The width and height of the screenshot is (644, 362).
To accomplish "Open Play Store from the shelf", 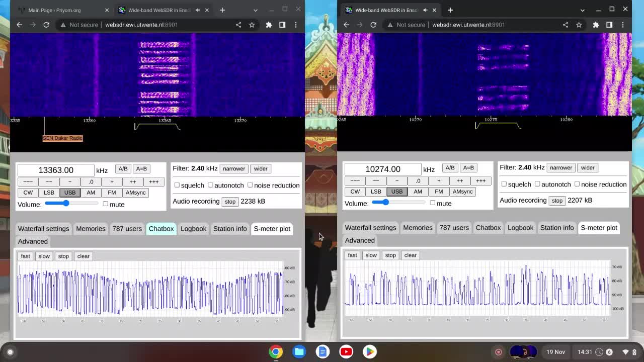I will point(370,351).
